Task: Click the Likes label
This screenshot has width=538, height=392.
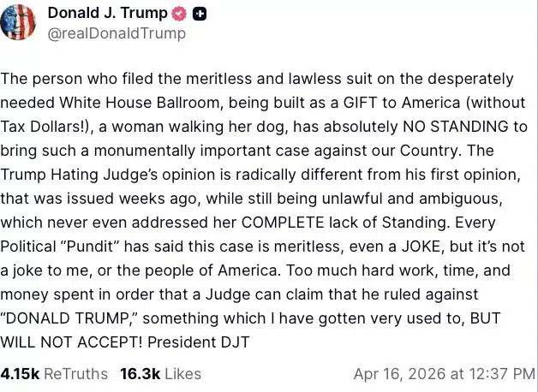Action: (182, 374)
